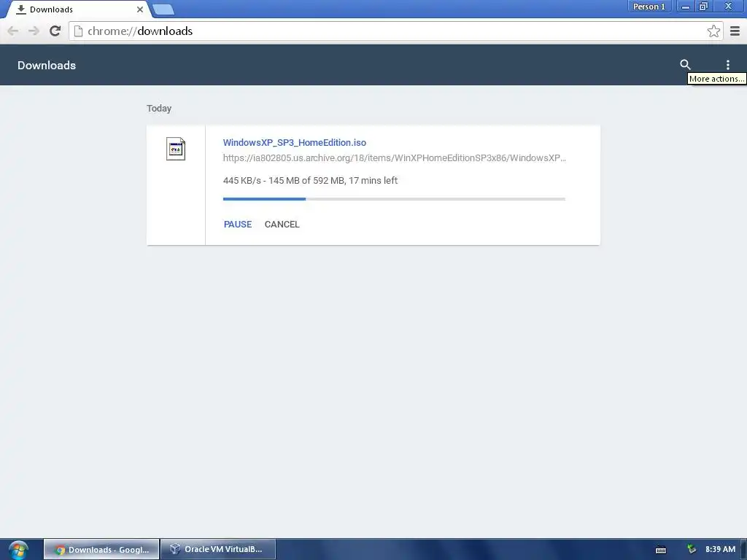Bookmark this page with the star icon
This screenshot has height=560, width=747.
pyautogui.click(x=713, y=31)
